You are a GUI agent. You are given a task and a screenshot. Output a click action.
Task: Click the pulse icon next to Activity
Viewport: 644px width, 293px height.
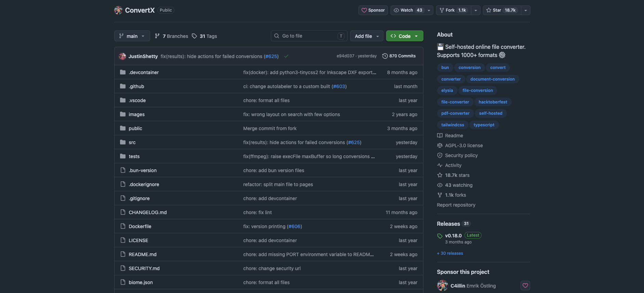(x=440, y=165)
